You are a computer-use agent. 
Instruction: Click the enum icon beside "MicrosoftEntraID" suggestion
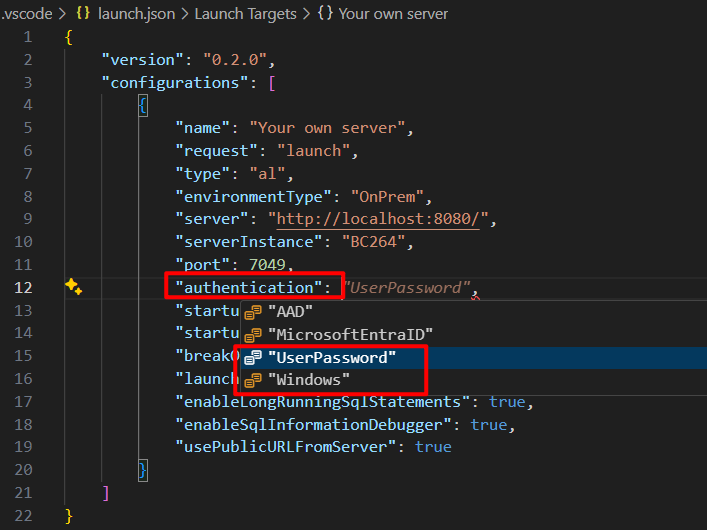click(253, 334)
